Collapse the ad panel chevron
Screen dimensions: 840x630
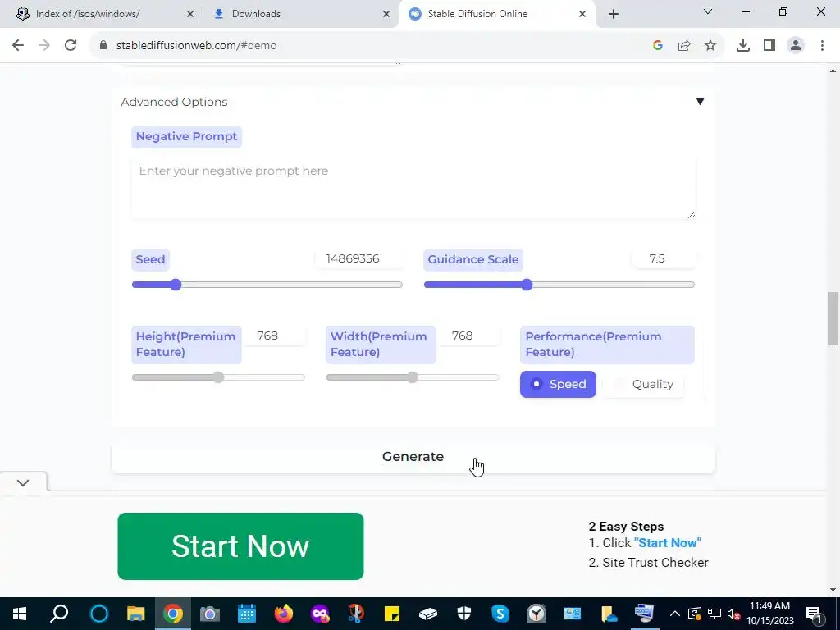23,482
